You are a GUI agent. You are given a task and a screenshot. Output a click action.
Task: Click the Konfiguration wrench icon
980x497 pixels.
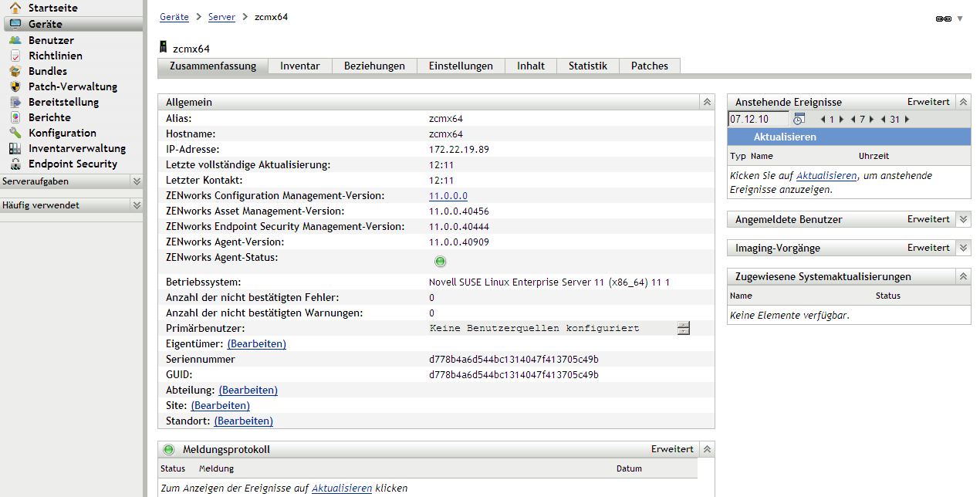15,133
